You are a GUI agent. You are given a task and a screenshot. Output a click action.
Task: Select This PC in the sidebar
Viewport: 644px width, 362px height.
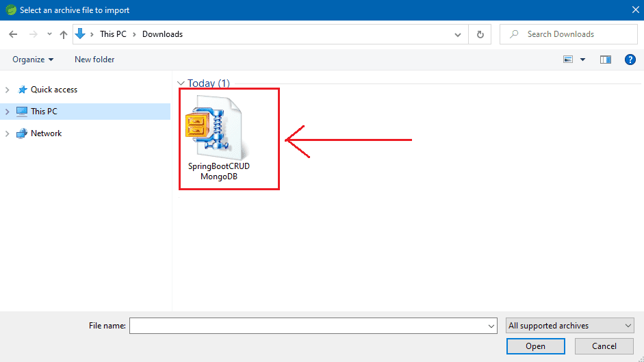click(44, 112)
